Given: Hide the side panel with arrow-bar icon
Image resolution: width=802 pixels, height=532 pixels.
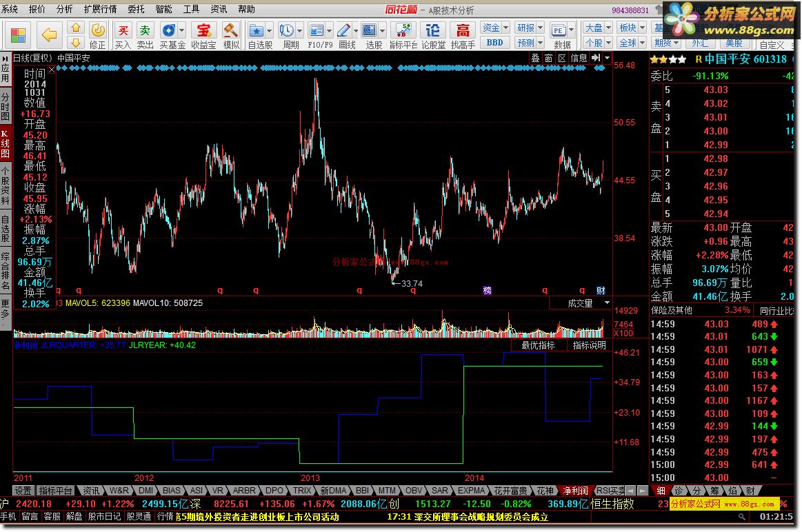Looking at the screenshot, I should coord(596,59).
